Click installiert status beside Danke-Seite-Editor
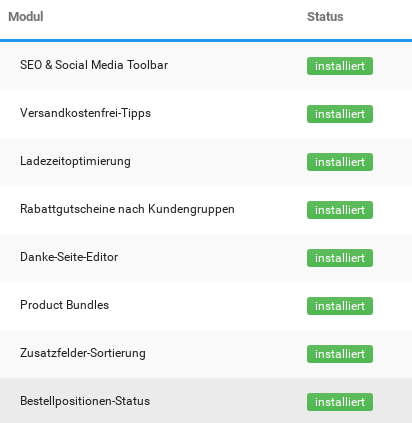This screenshot has height=423, width=412. 340,258
